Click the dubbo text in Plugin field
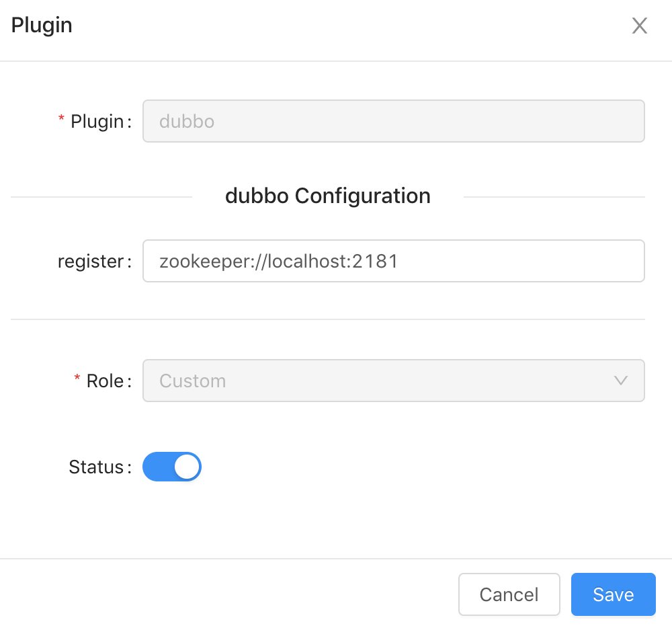 pos(187,121)
